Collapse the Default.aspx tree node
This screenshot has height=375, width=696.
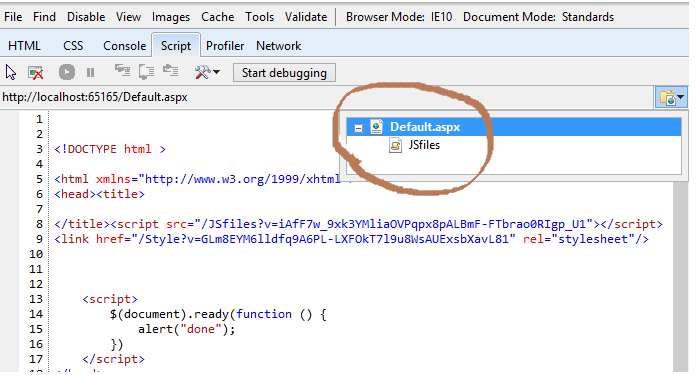click(358, 129)
